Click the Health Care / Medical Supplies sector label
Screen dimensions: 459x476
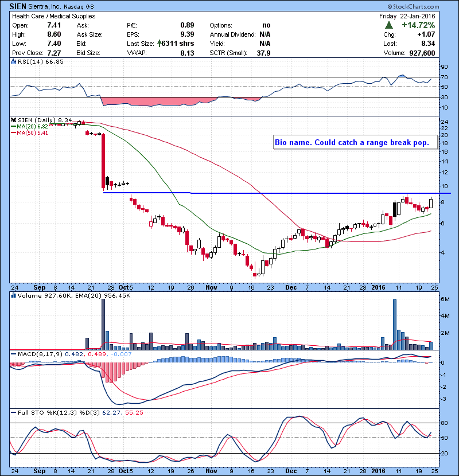(x=54, y=16)
